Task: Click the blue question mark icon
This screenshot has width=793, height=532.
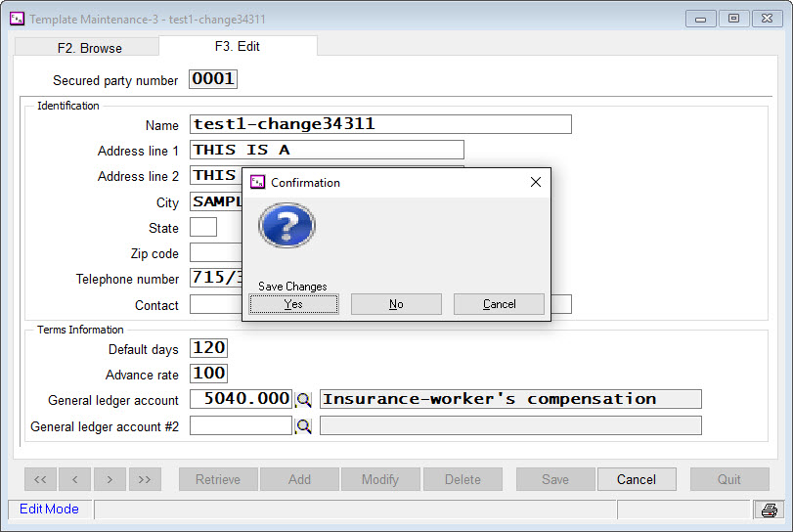Action: 286,226
